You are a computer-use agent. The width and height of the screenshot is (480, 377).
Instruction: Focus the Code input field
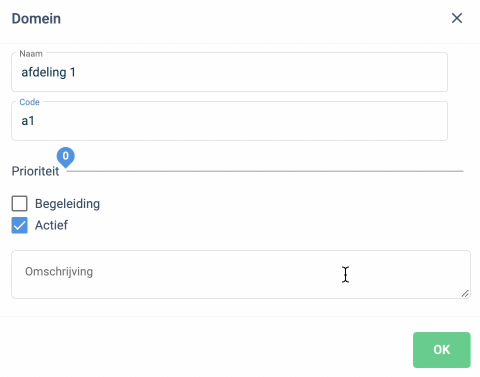[x=229, y=121]
